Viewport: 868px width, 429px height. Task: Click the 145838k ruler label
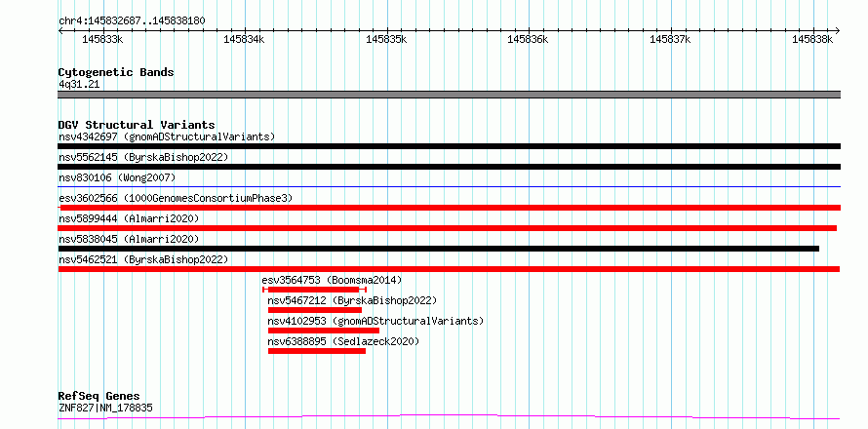812,40
